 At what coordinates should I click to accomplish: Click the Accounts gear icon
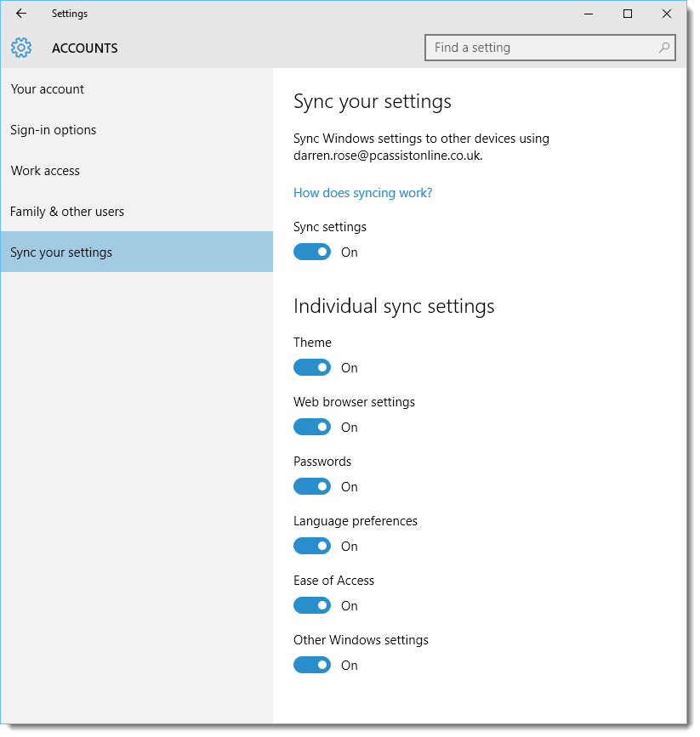pos(21,48)
